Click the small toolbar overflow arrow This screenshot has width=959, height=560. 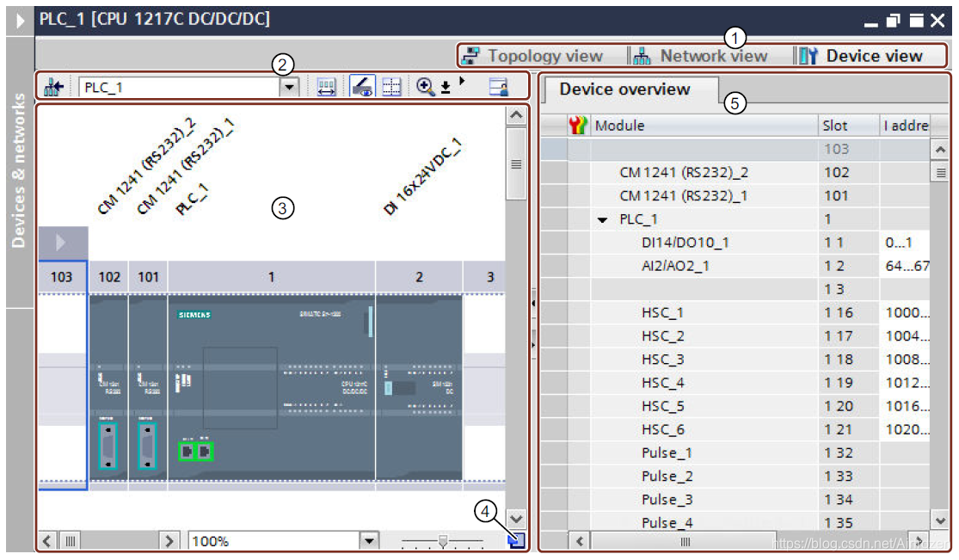pyautogui.click(x=463, y=81)
